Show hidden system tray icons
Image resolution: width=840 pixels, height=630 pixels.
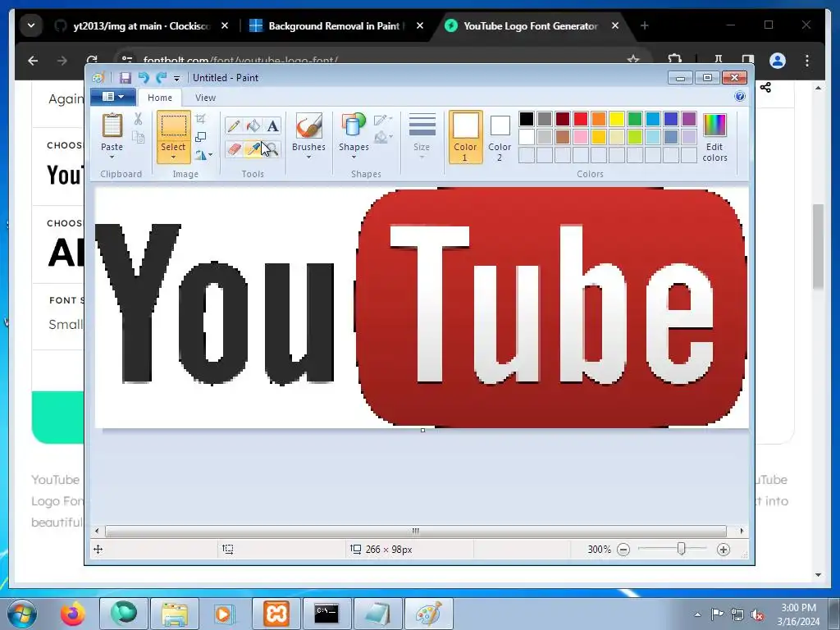point(697,614)
